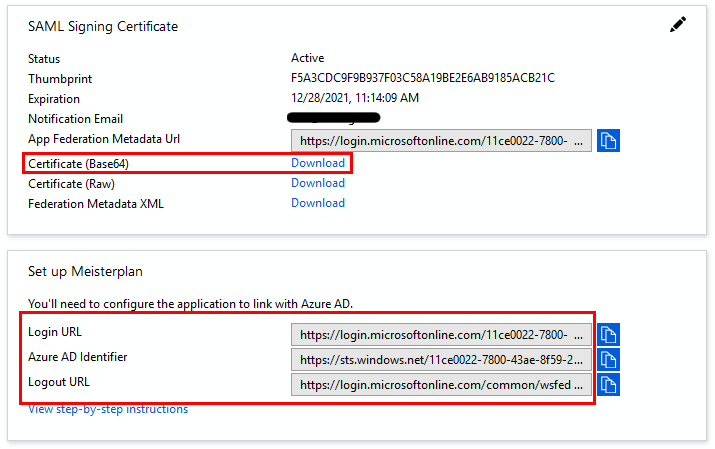
Task: Click the Set up Meisterplan heading
Action: pos(85,271)
